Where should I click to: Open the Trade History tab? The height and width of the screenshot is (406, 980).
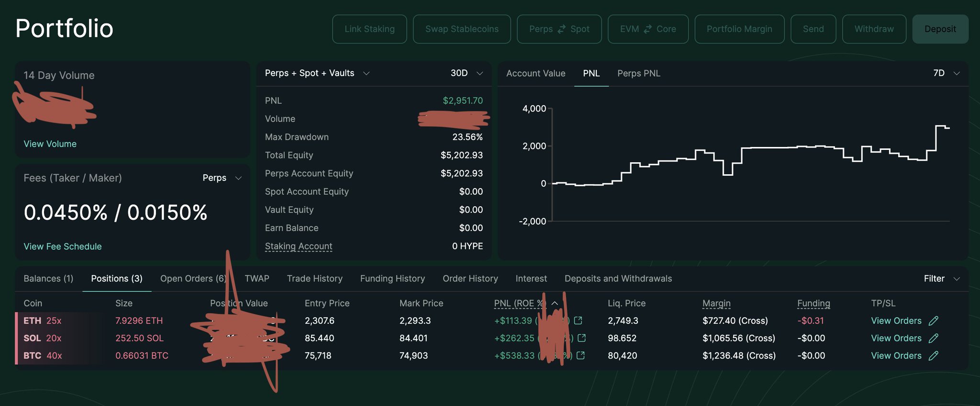(315, 279)
